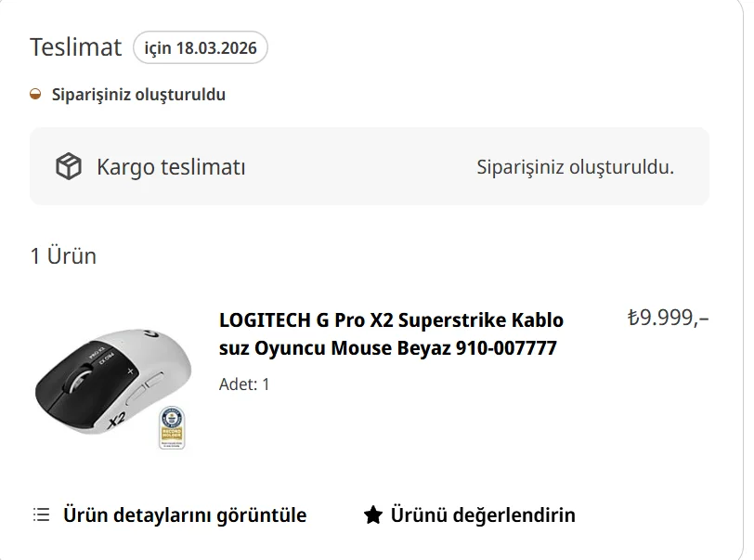Click status text beside the orange dot
Viewport: 754px width, 560px height.
tap(138, 95)
